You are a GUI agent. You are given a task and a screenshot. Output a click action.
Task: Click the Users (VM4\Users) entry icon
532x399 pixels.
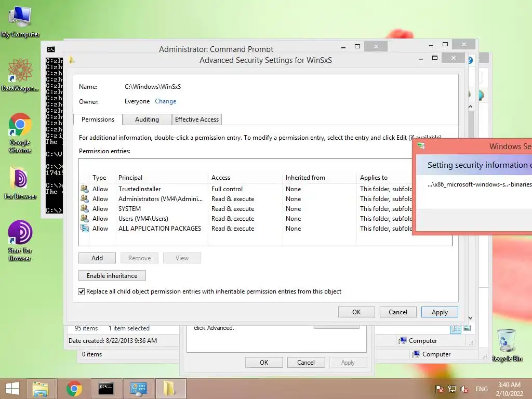[85, 218]
